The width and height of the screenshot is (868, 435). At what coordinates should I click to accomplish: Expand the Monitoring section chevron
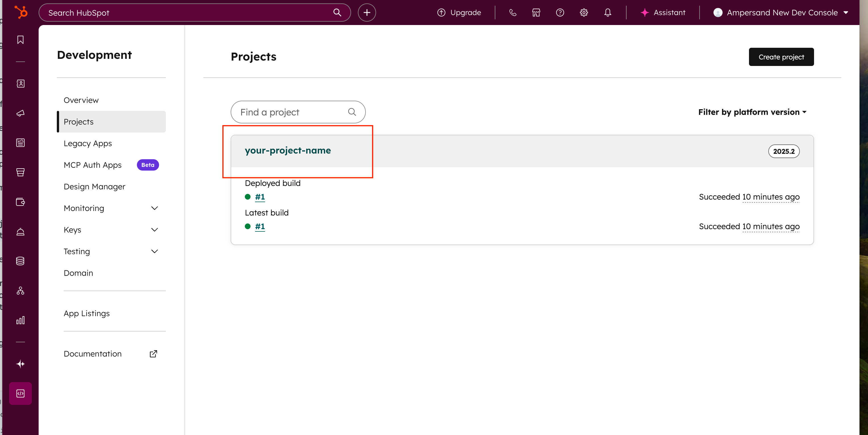155,208
